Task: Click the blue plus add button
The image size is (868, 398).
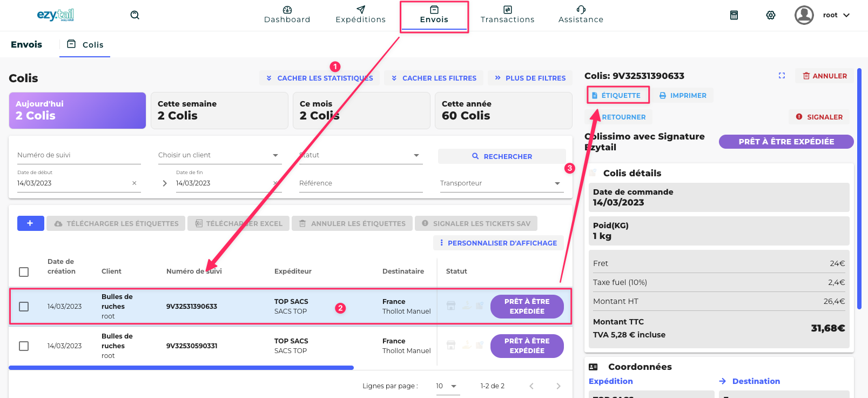Action: [31, 223]
